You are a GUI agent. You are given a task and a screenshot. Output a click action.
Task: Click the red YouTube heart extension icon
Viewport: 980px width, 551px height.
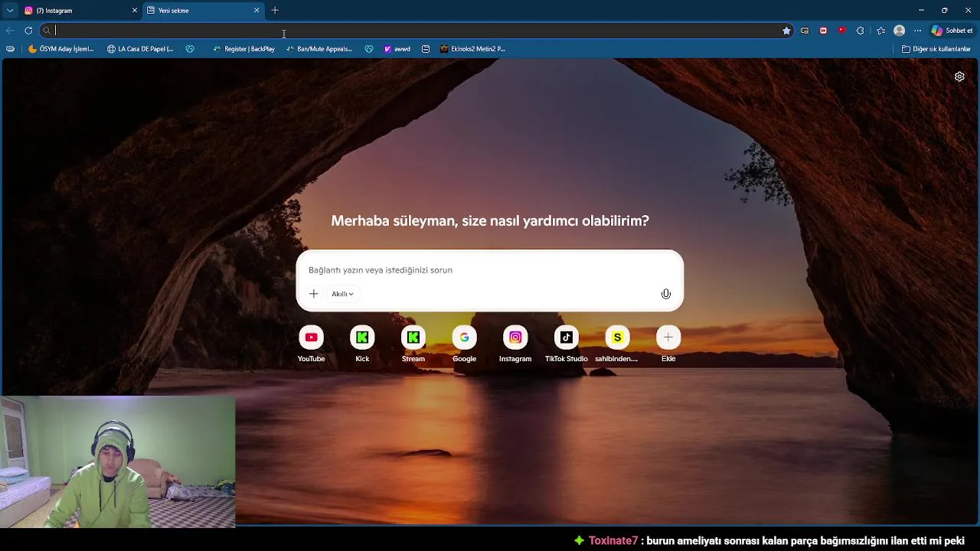point(841,31)
